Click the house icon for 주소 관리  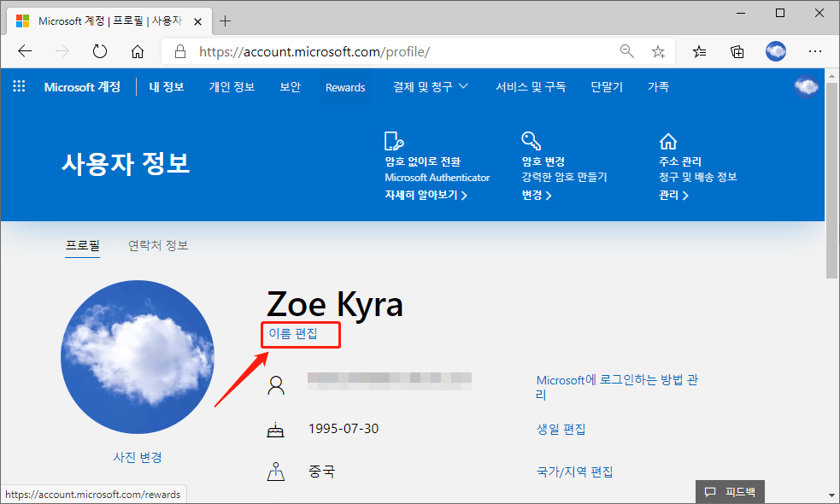668,142
